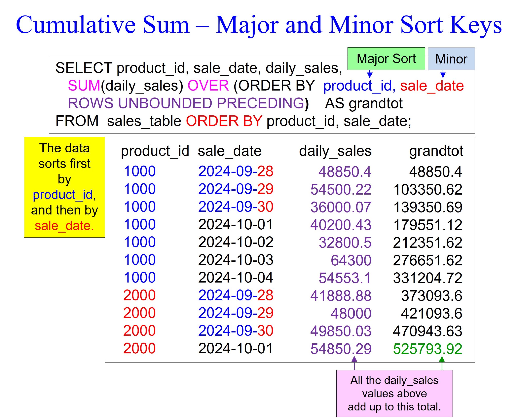Screen dimensions: 518x420
Task: Click purple ROWS UNBOUNDED PRECEDING text
Action: pos(186,103)
